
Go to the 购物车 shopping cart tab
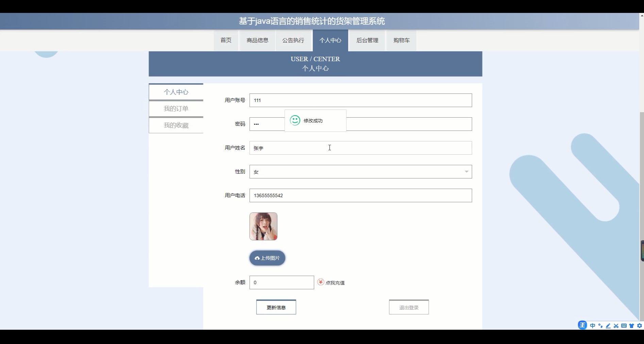(x=401, y=40)
